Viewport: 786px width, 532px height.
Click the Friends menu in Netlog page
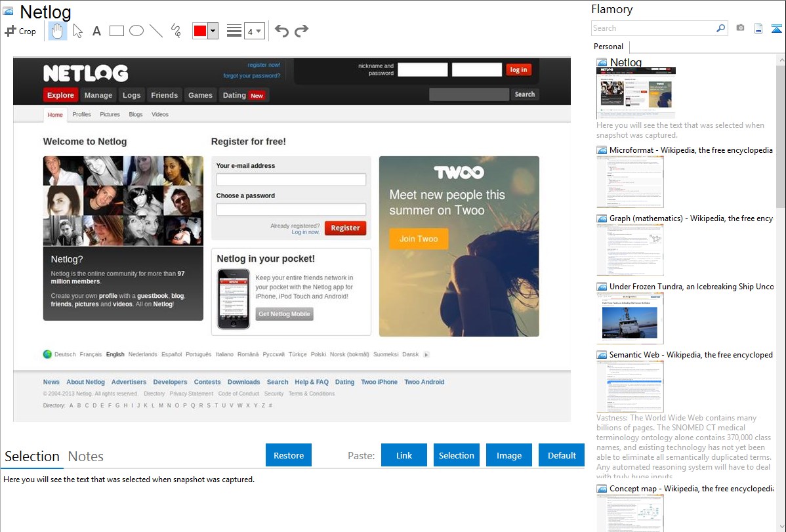165,94
